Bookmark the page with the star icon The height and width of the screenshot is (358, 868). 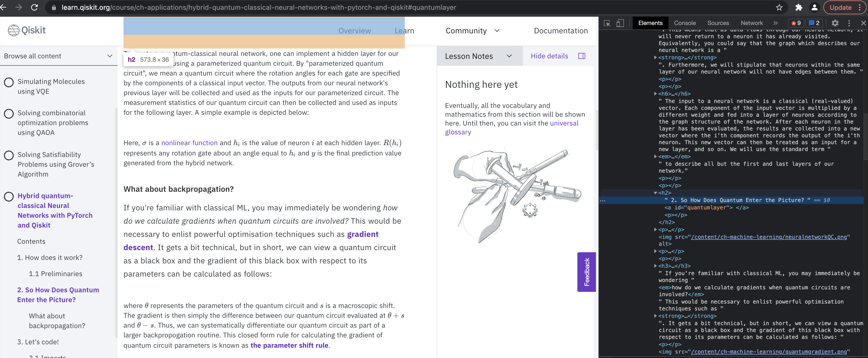pos(779,7)
